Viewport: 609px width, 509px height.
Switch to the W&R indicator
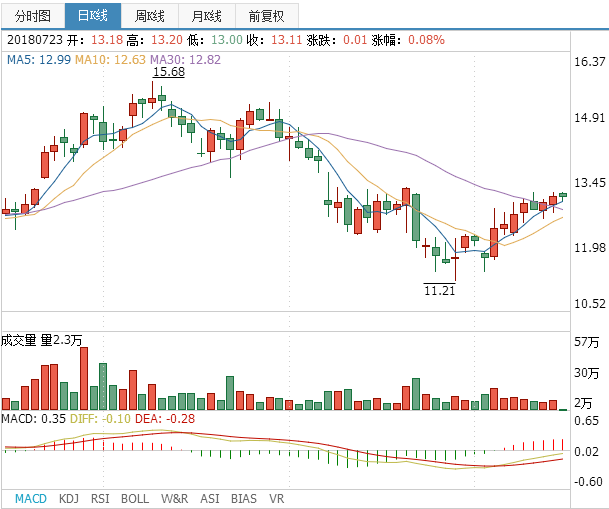coord(174,499)
